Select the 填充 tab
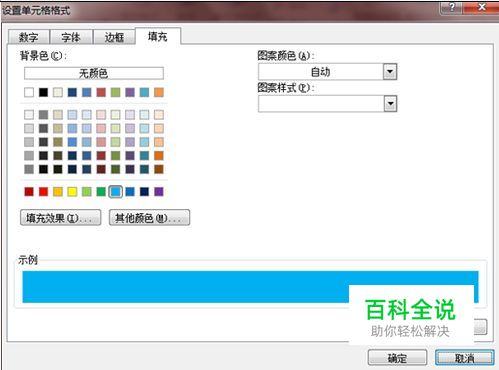 click(158, 36)
